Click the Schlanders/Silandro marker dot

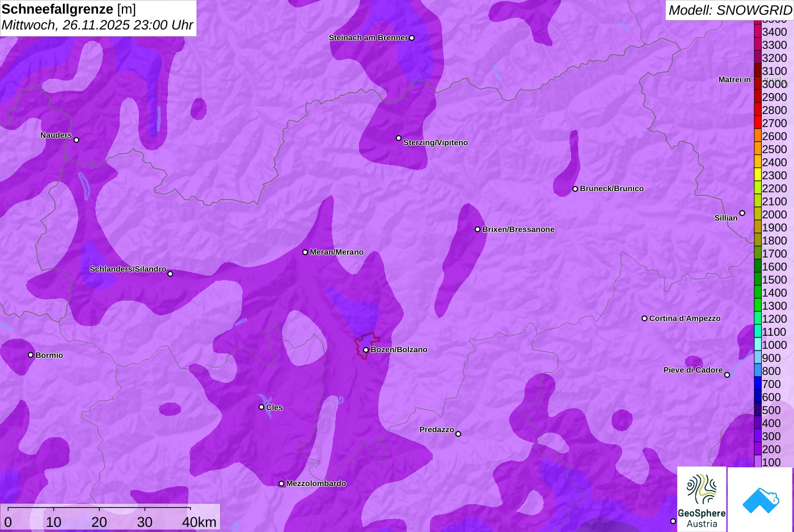point(170,274)
